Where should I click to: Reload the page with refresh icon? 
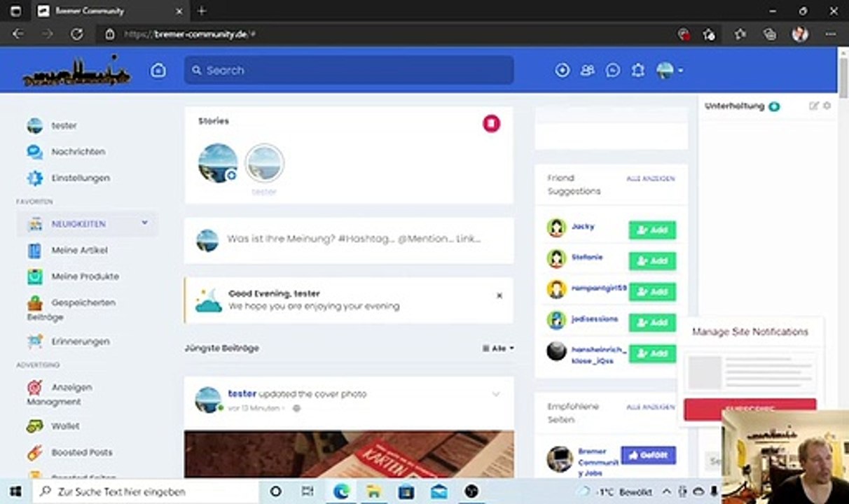tap(77, 34)
